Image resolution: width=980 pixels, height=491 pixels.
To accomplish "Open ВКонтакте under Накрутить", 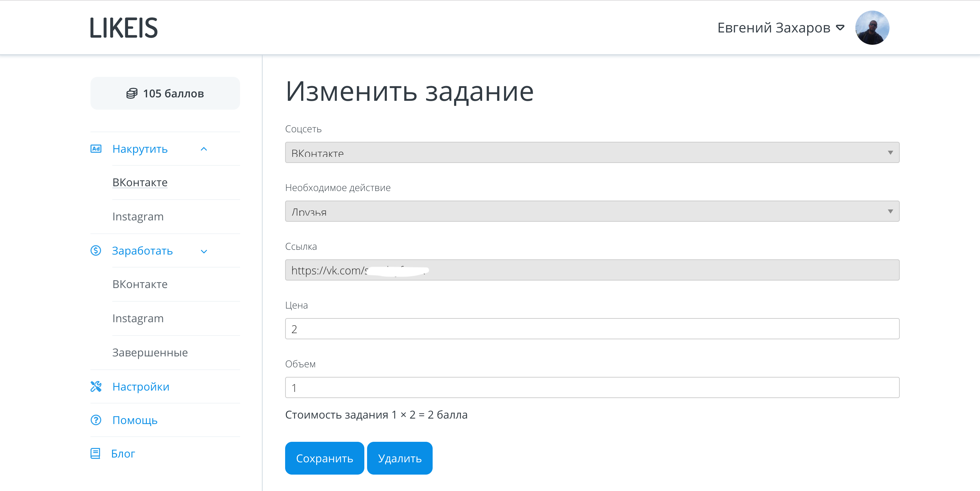I will (x=140, y=182).
